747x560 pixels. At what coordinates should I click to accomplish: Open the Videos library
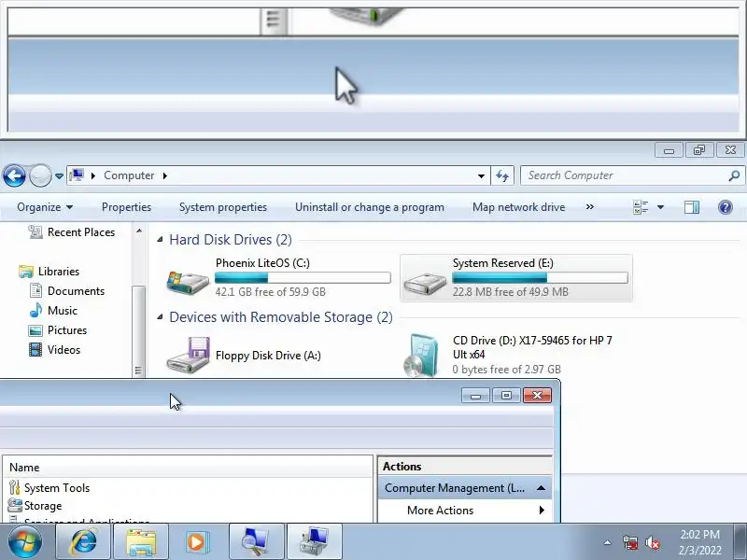[54, 349]
